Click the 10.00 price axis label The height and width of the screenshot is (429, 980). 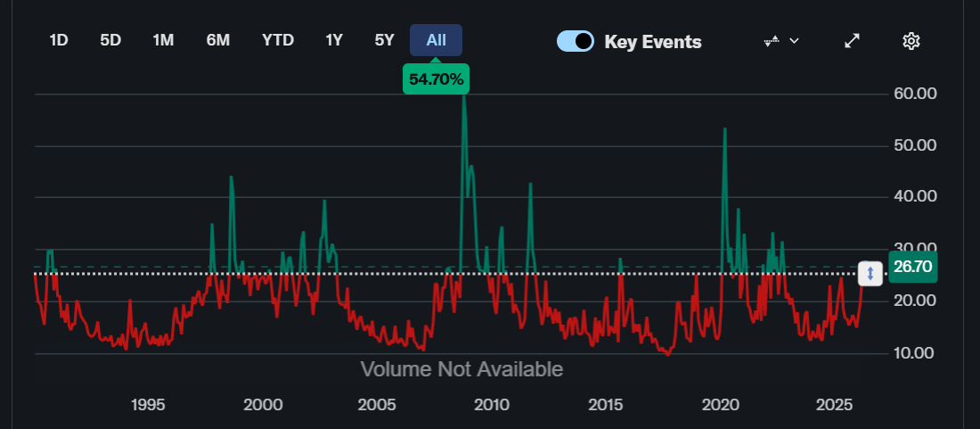tap(915, 353)
